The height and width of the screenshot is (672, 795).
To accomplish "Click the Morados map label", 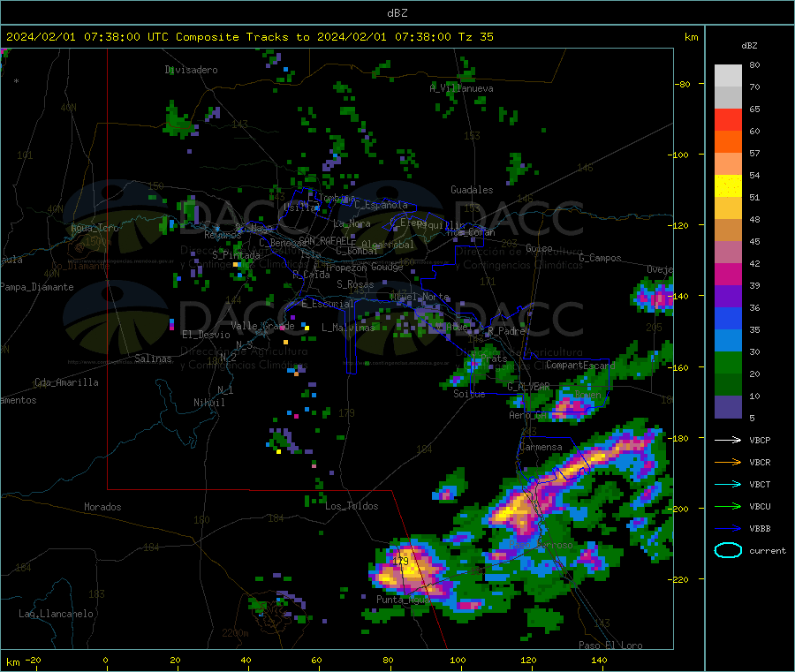I will click(x=102, y=507).
